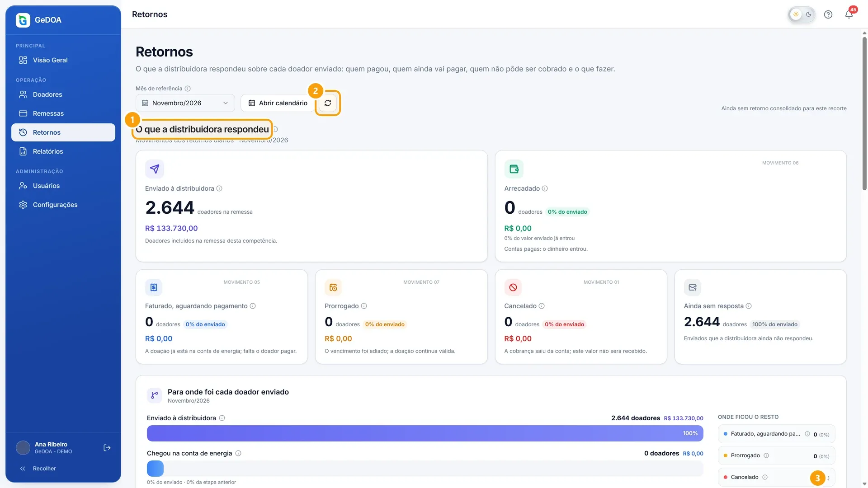Click the invoice icon on Faturado card

tap(154, 287)
